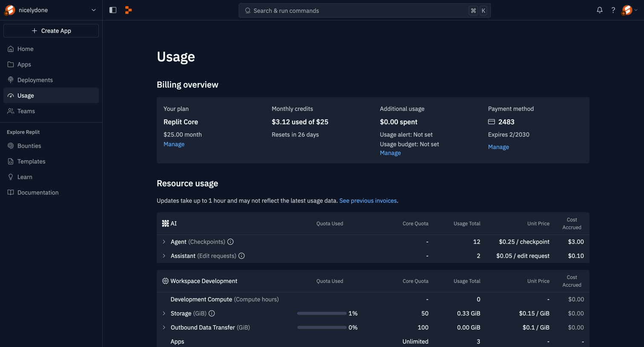Image resolution: width=644 pixels, height=347 pixels.
Task: Click the Replit logo beside nicelydone
Action: pos(10,10)
